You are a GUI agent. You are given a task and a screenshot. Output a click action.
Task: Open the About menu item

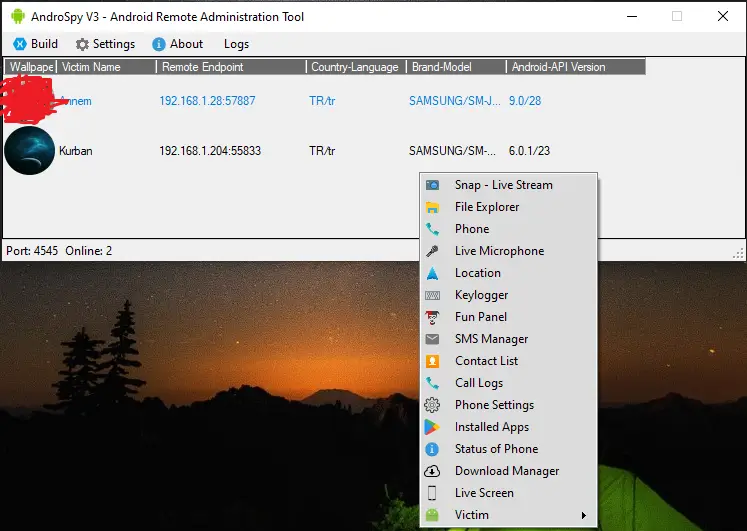coord(177,44)
